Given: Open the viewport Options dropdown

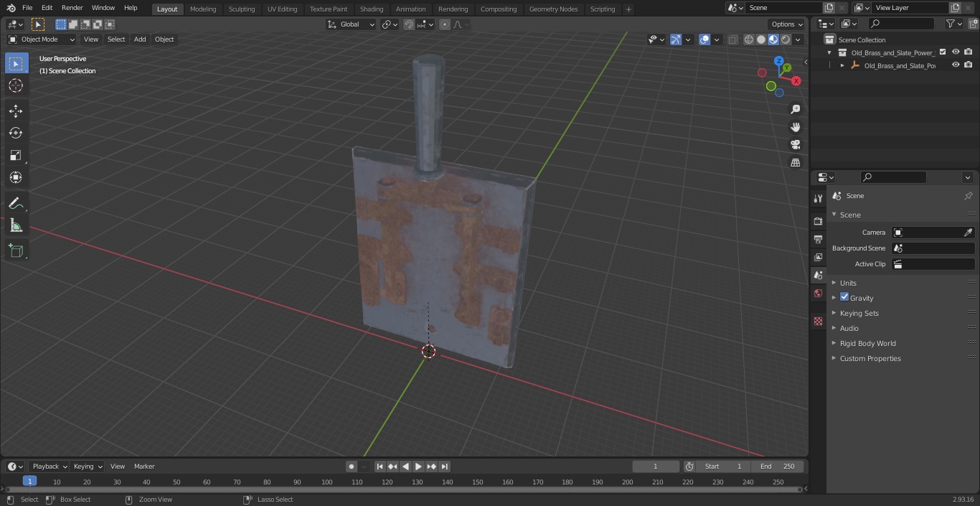Looking at the screenshot, I should click(788, 24).
